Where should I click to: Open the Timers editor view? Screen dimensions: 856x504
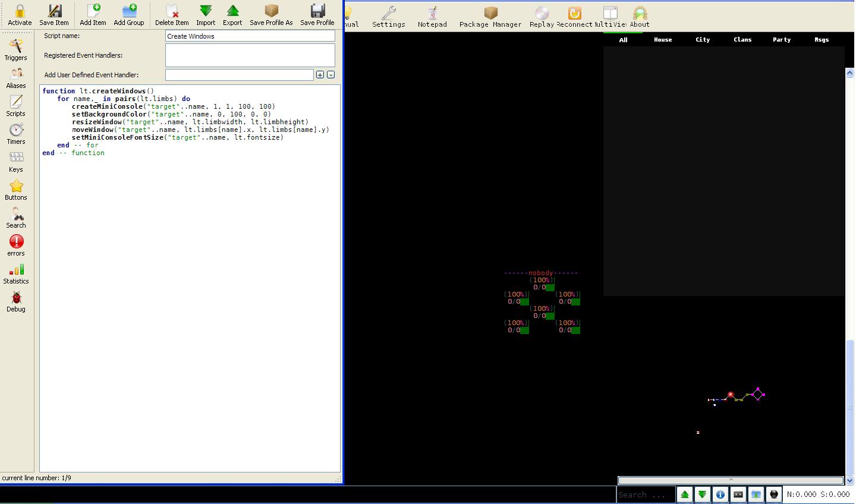(x=16, y=134)
